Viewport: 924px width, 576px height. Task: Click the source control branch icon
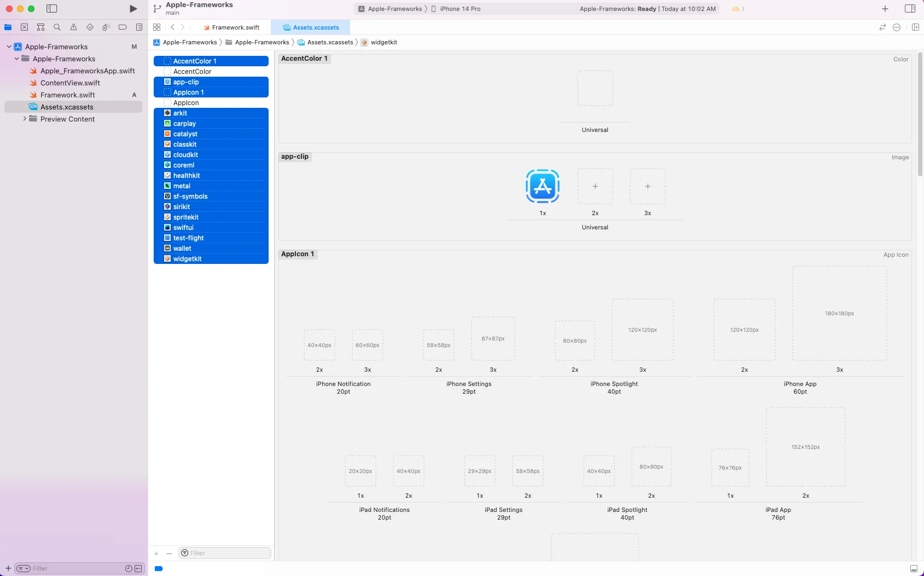[158, 9]
